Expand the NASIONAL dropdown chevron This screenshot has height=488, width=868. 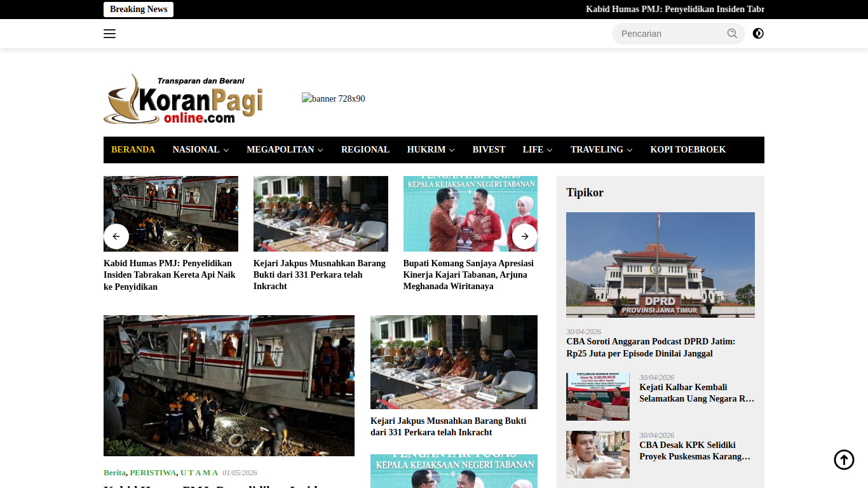(226, 150)
